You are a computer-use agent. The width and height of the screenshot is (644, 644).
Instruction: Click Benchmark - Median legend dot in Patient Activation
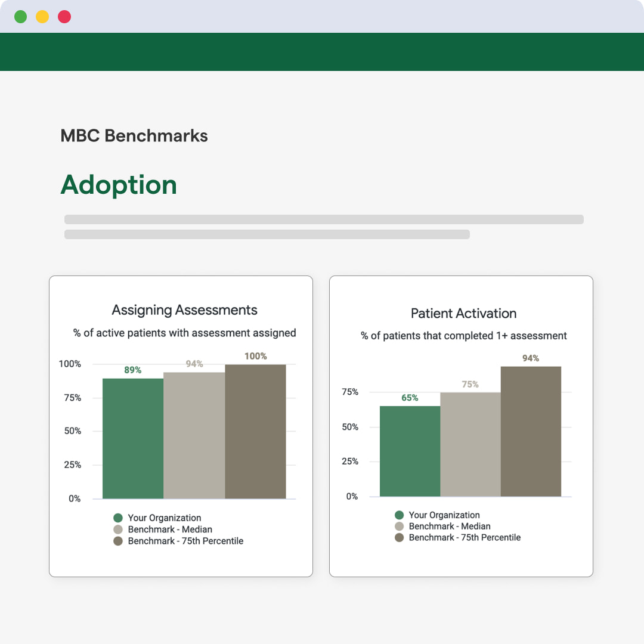[399, 527]
